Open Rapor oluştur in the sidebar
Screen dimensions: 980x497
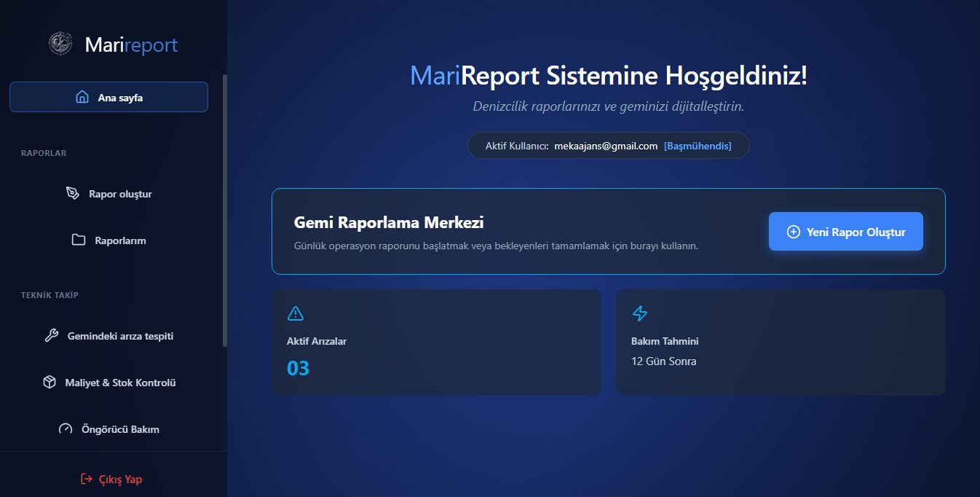[x=108, y=194]
